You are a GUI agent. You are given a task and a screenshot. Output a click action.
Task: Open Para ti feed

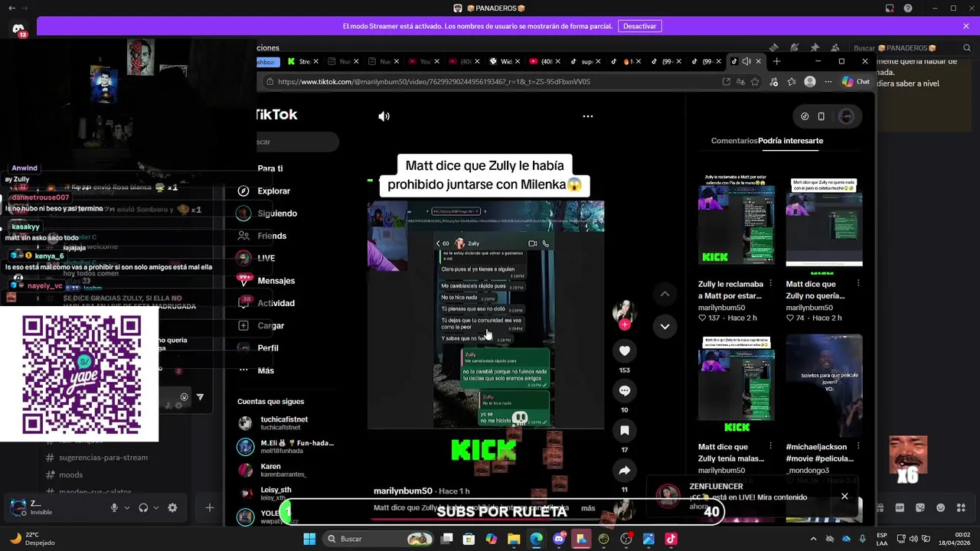[x=270, y=168]
